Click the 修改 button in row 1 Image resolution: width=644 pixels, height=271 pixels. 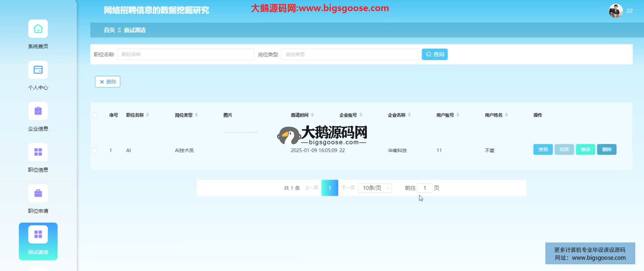coord(585,149)
